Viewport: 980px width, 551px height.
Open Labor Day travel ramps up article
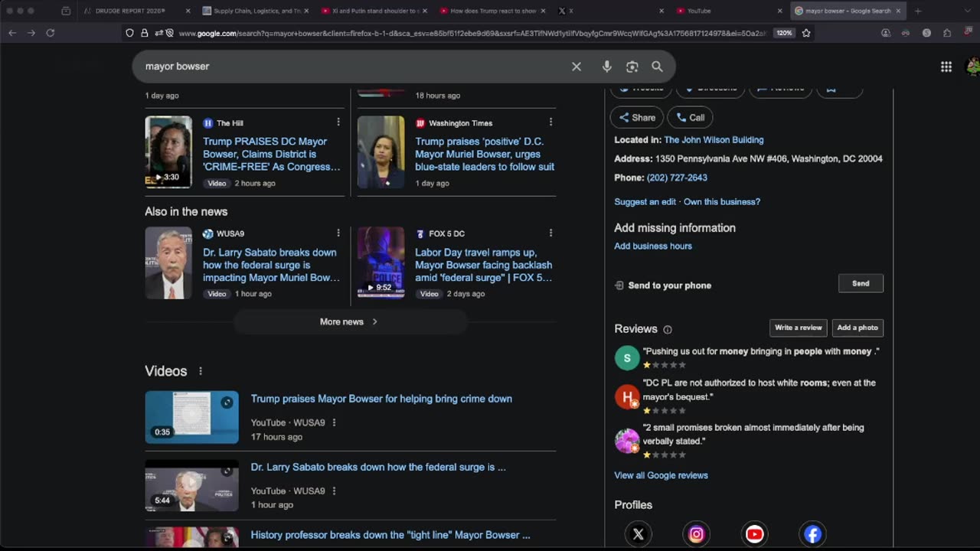484,265
